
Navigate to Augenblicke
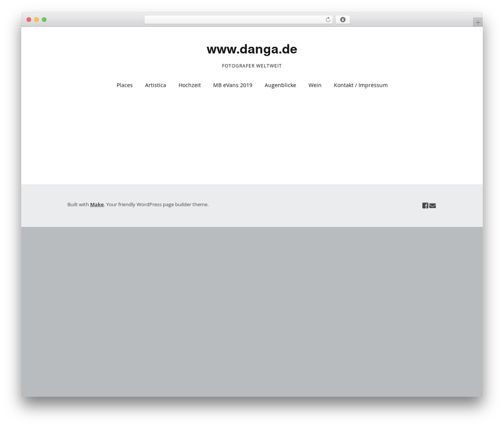280,85
